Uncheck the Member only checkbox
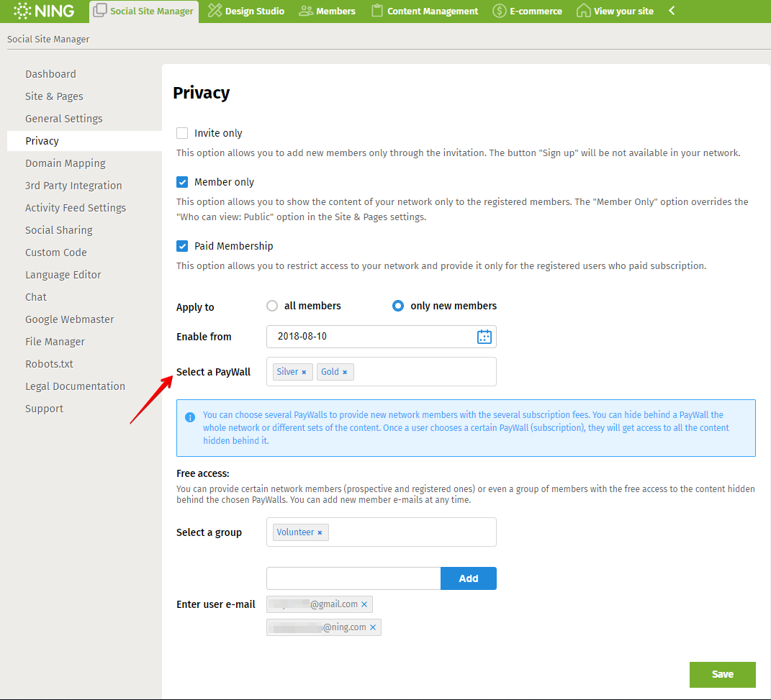The width and height of the screenshot is (771, 700). pos(182,182)
